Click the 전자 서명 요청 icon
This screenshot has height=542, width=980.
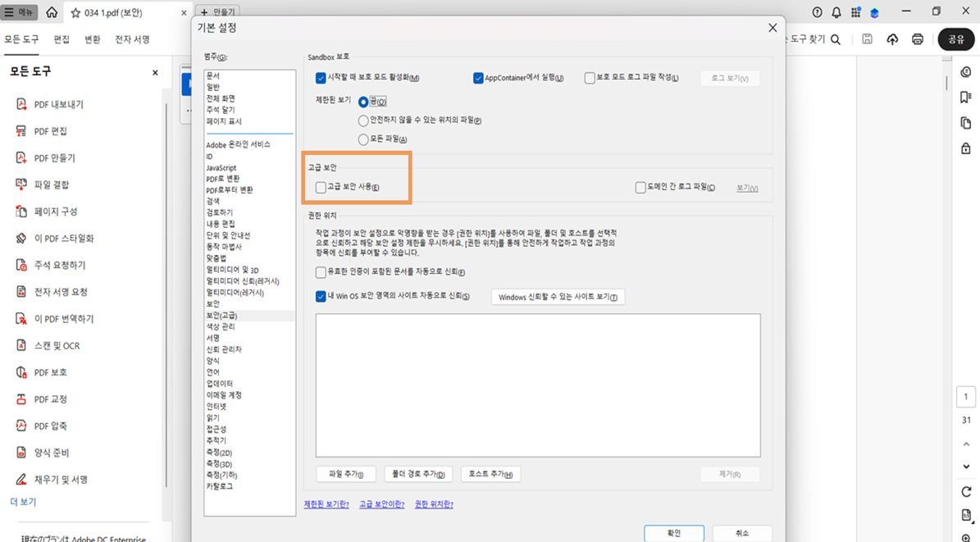pyautogui.click(x=21, y=292)
